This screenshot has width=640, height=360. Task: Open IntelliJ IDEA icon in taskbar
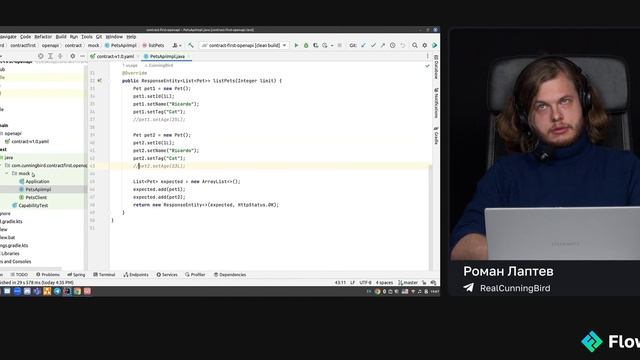pyautogui.click(x=67, y=291)
